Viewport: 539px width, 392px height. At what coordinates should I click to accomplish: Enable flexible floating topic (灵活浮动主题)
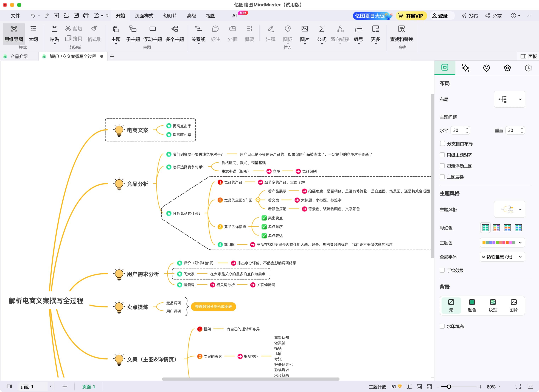point(442,166)
